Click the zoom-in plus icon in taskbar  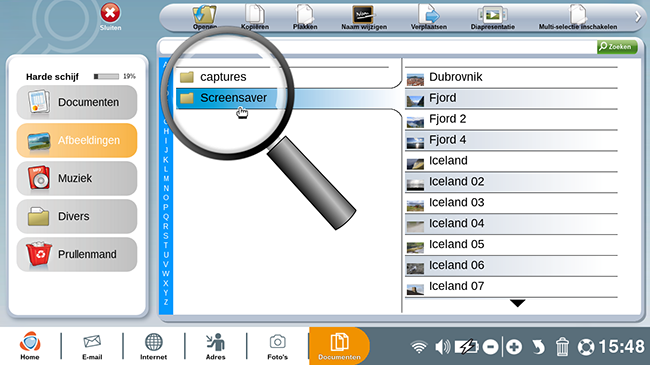click(x=514, y=347)
